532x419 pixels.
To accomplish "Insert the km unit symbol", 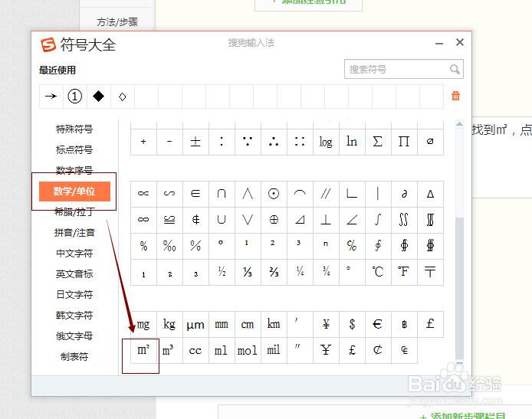I will pos(274,325).
